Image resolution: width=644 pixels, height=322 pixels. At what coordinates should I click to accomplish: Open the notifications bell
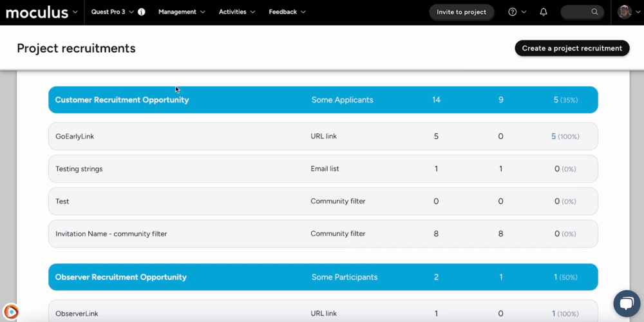[x=544, y=12]
